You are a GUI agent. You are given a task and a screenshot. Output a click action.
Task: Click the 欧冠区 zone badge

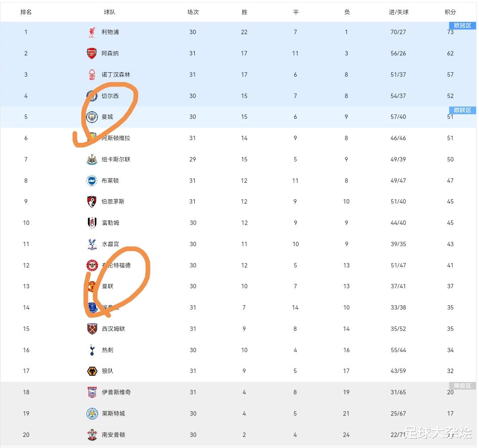point(462,26)
